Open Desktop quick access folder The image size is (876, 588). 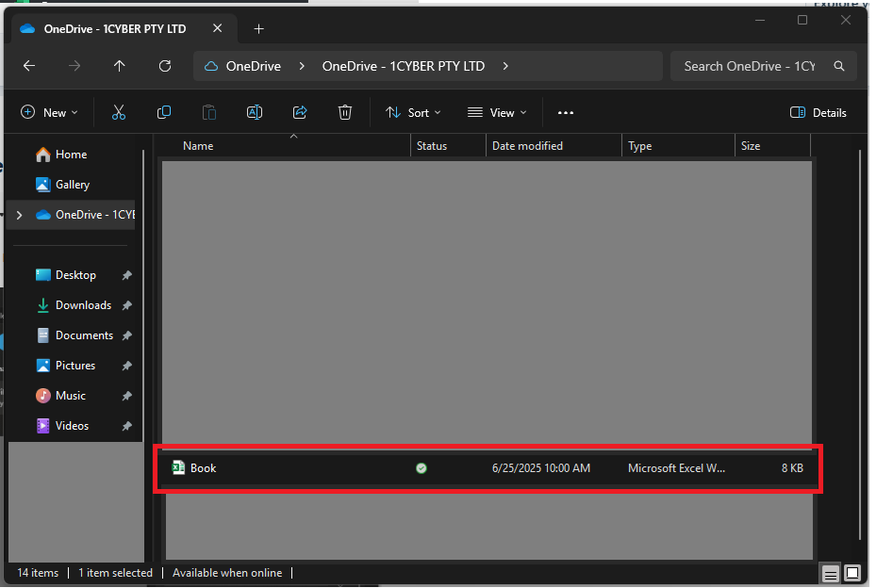pyautogui.click(x=65, y=275)
